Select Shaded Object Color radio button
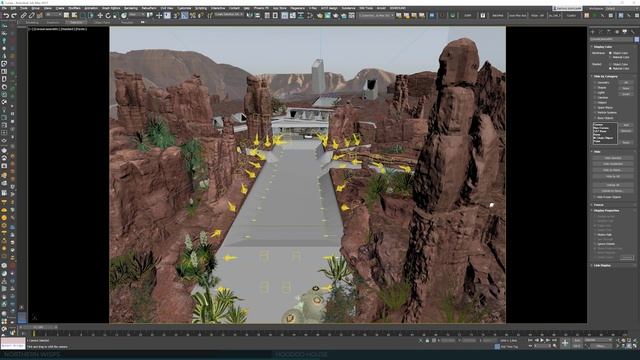This screenshot has width=640, height=360. tap(610, 64)
